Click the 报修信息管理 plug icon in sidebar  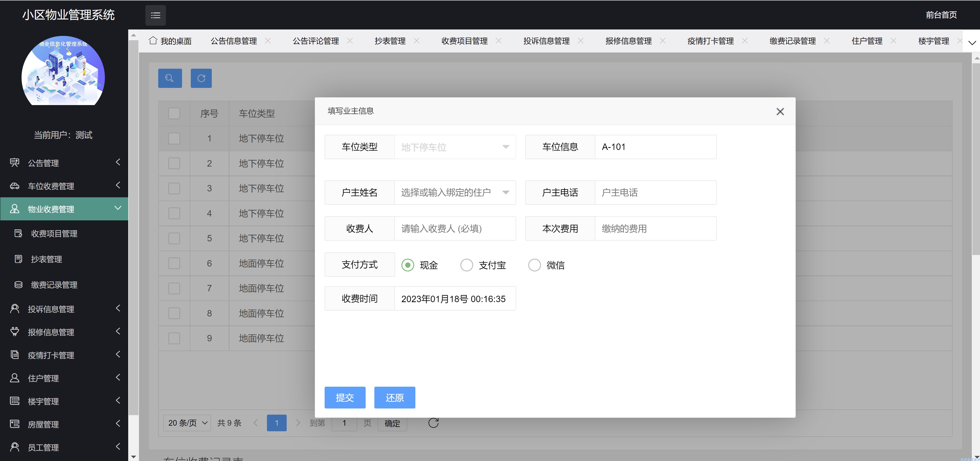14,332
